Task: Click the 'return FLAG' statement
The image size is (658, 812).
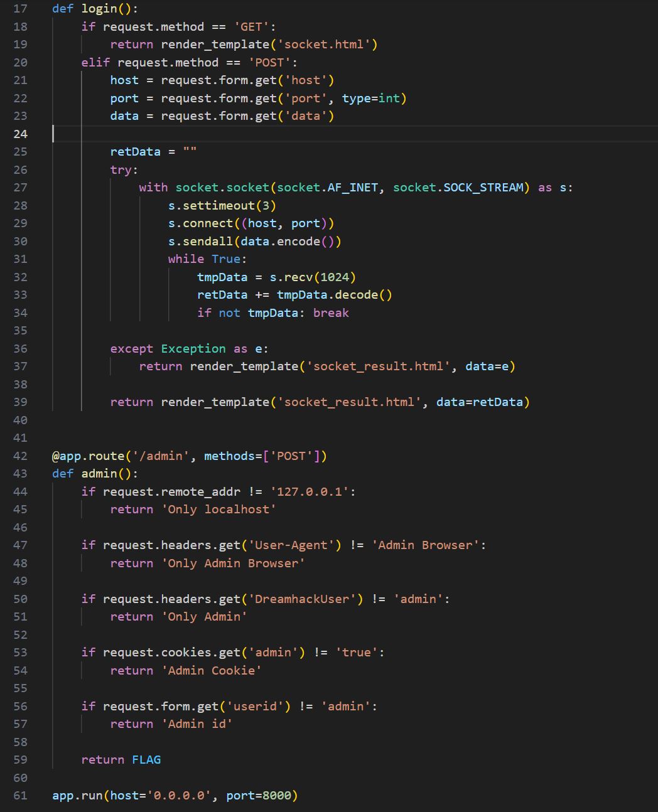Action: [121, 760]
